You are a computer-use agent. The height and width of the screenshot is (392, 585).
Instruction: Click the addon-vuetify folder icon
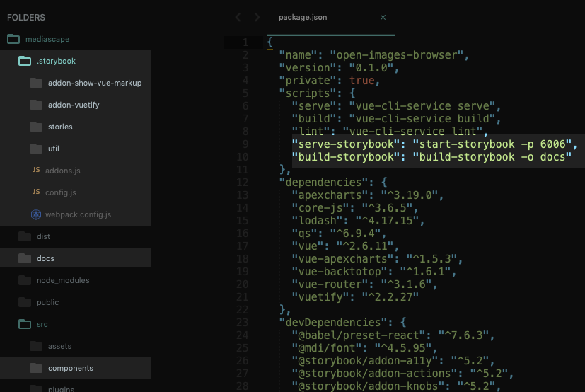coord(36,105)
